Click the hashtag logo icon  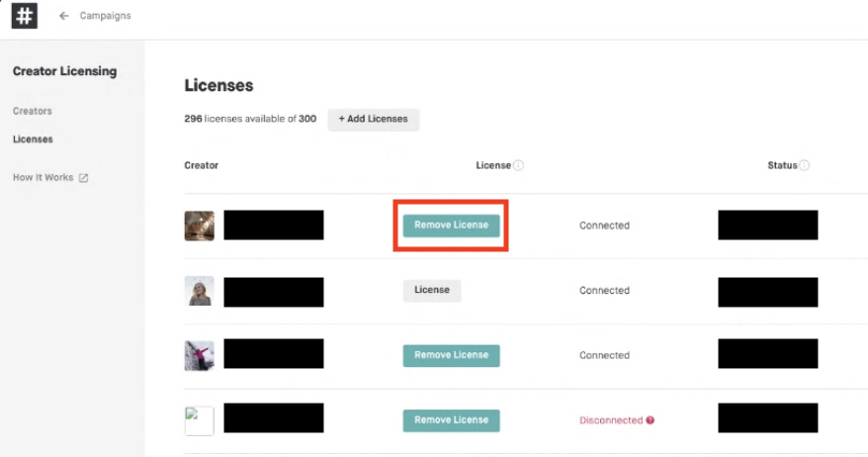click(24, 16)
